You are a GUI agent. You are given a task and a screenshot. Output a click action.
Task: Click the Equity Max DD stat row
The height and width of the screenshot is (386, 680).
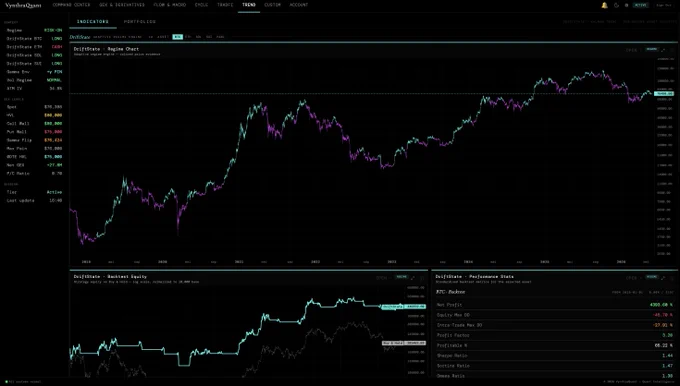(554, 315)
